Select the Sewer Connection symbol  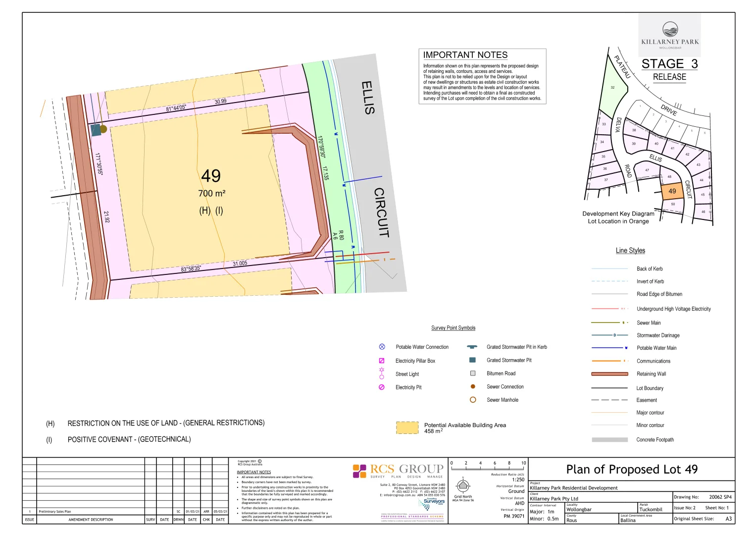(473, 386)
